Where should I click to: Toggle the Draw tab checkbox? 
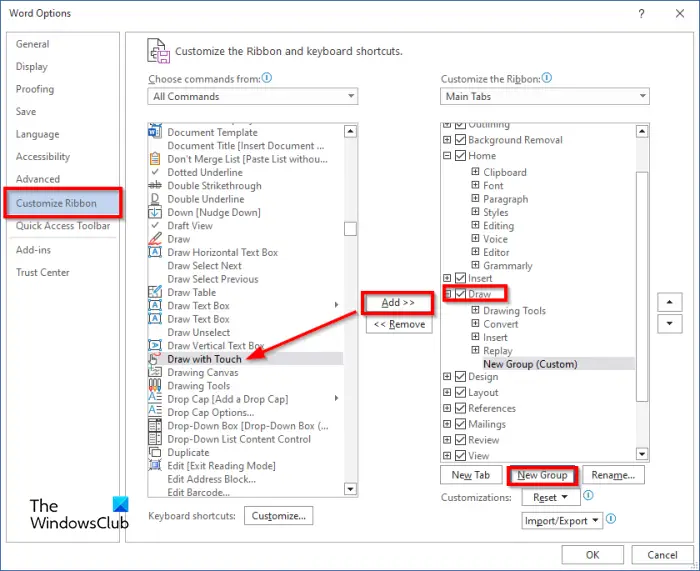click(x=460, y=294)
